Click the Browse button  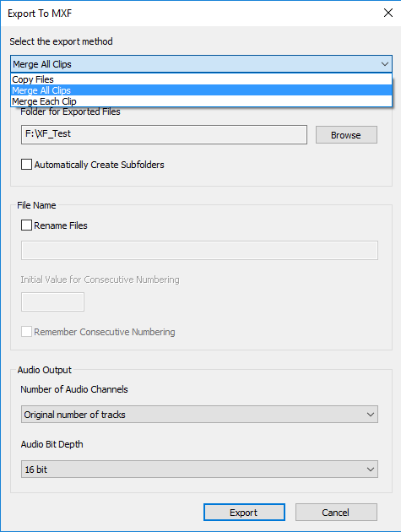(346, 135)
